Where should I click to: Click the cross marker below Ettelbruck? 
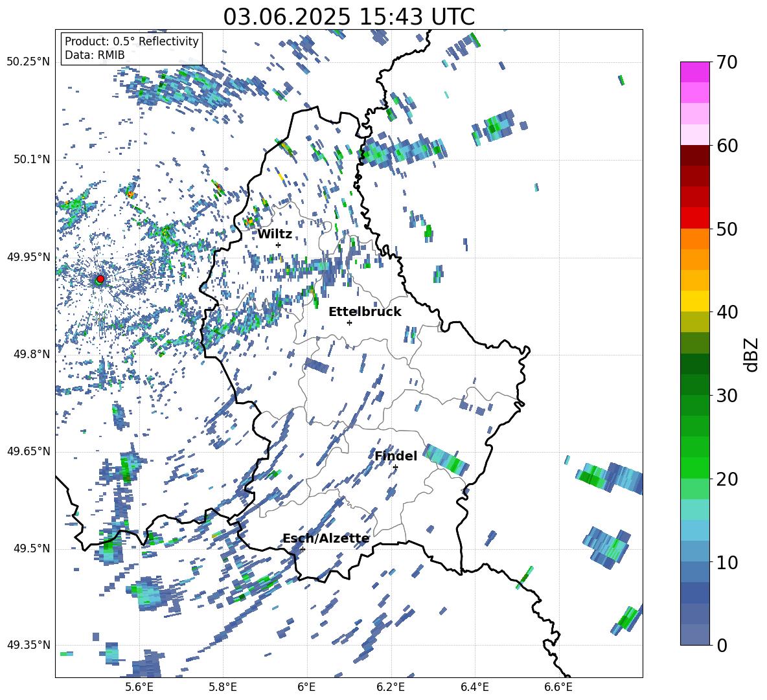(349, 322)
